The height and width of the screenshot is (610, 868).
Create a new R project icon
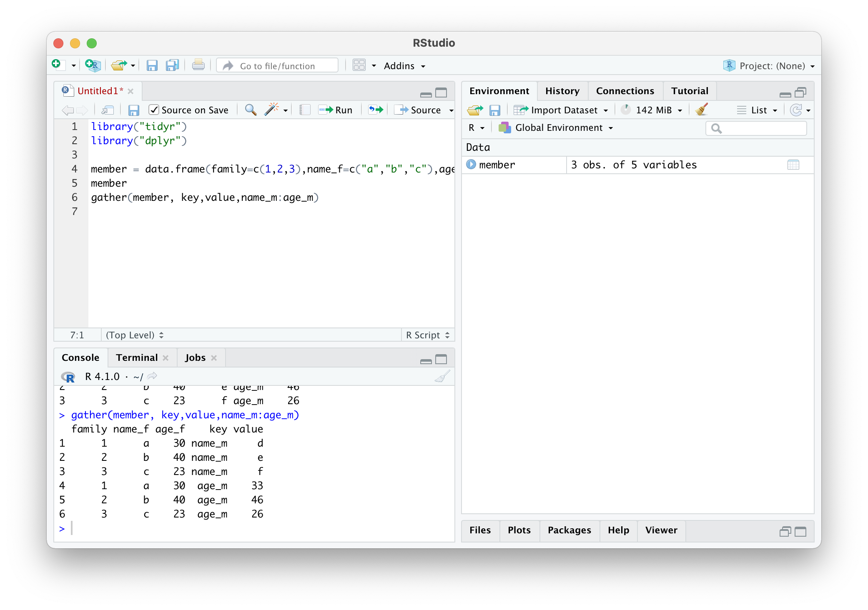click(93, 65)
